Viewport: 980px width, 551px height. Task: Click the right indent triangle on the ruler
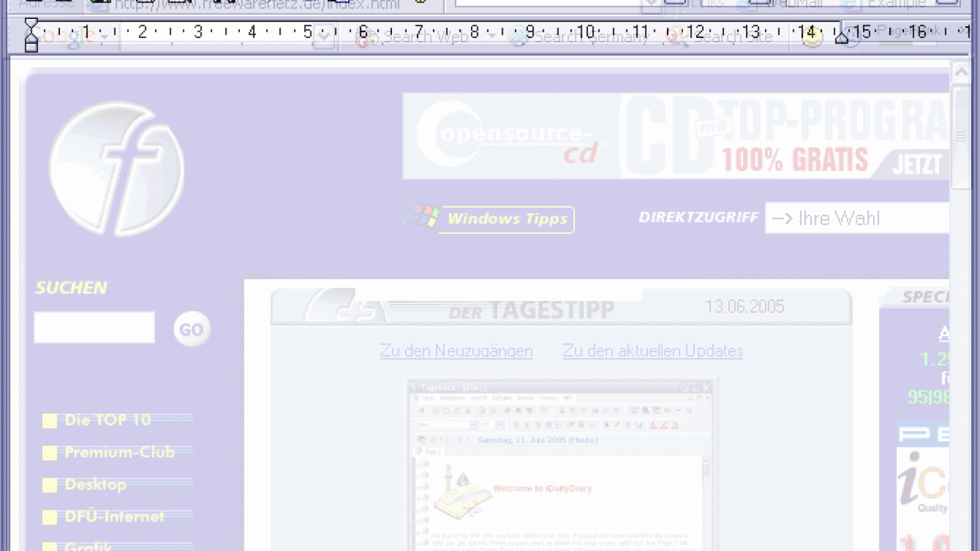coord(842,37)
